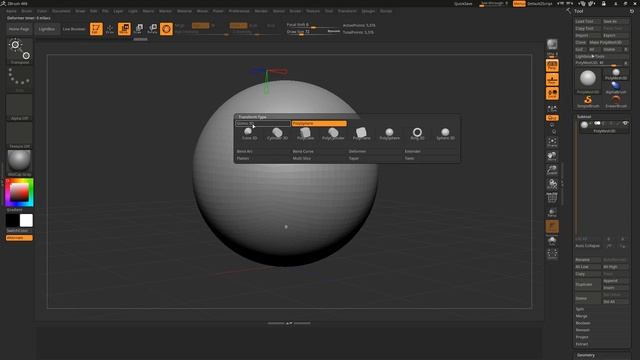Select the Deformer option
This screenshot has height=360, width=640.
[375, 151]
